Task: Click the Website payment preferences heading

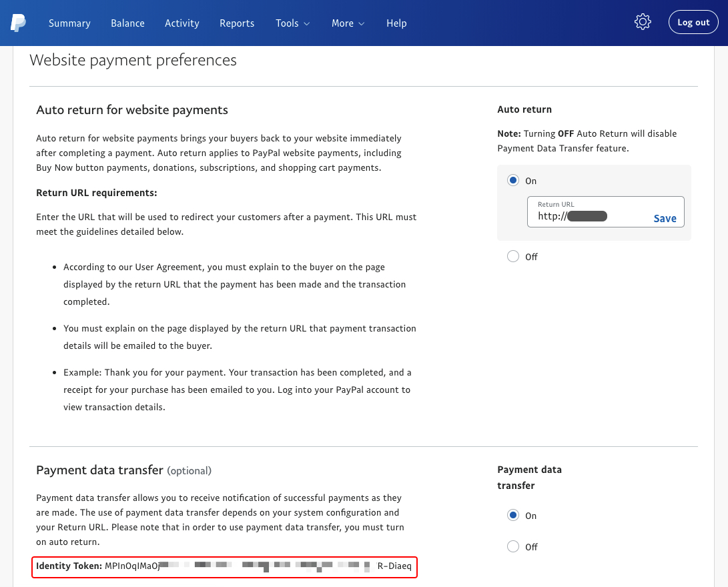Action: coord(133,60)
